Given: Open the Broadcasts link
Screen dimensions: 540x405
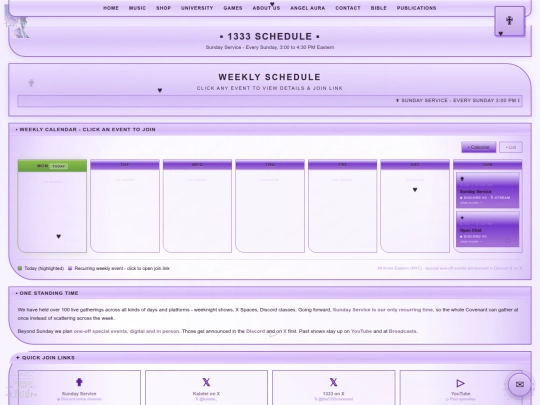Looking at the screenshot, I should coord(403,331).
